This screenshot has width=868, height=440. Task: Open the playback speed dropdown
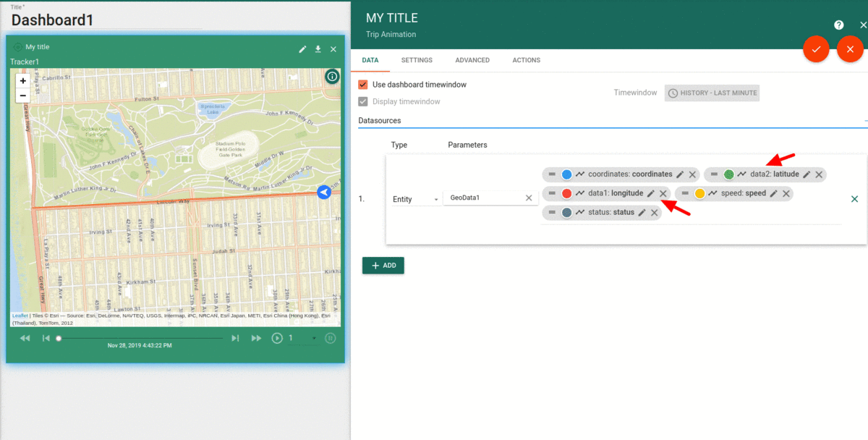pos(303,338)
